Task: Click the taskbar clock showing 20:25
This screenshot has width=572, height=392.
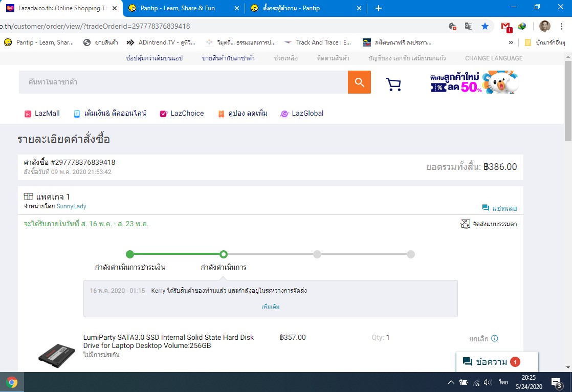Action: 529,382
